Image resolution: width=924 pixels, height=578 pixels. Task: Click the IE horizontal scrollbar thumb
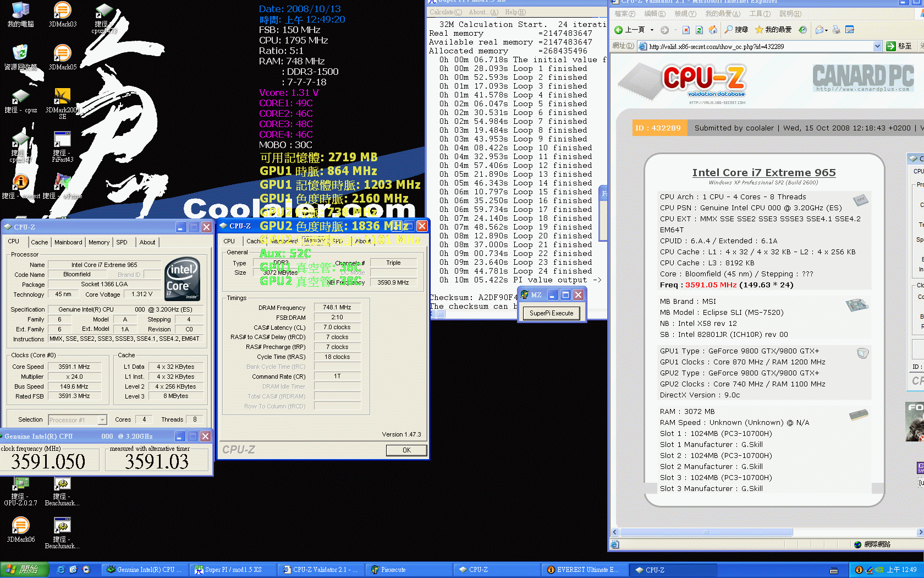706,532
